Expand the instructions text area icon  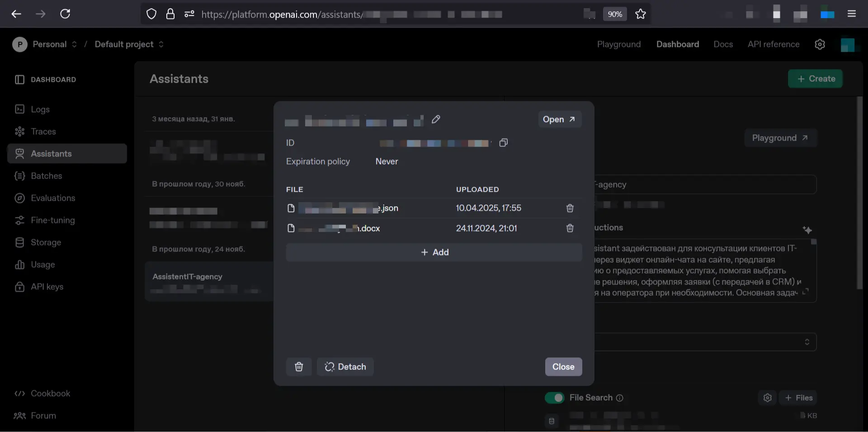coord(805,292)
